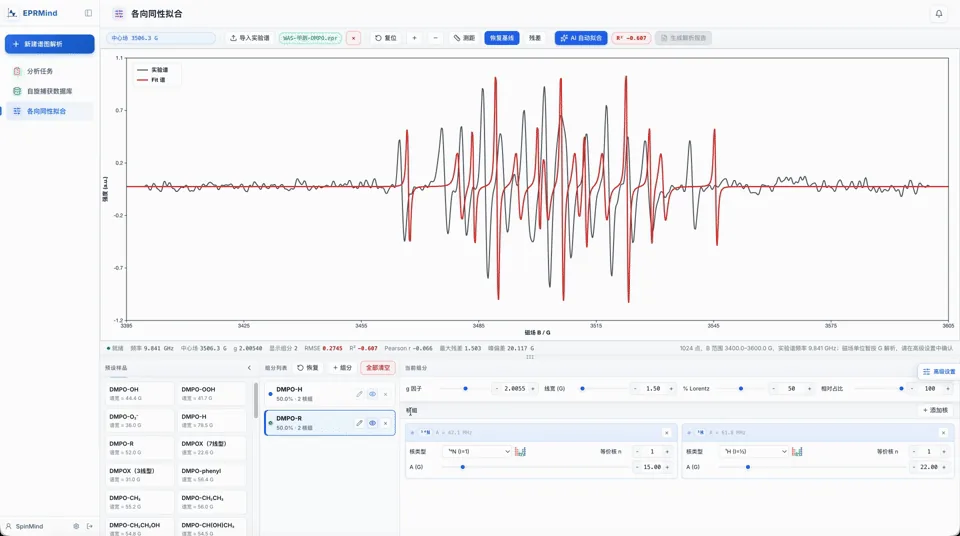The height and width of the screenshot is (536, 960).
Task: Decrease the % Lorentz value of 50
Action: 773,388
